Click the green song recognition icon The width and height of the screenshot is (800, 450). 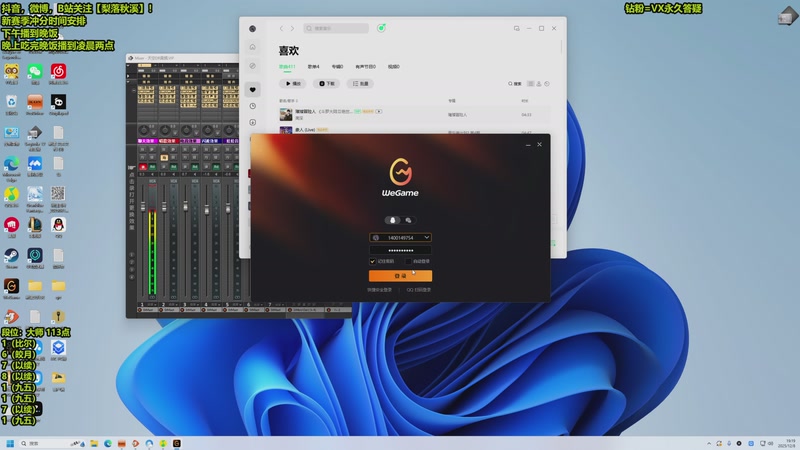(381, 28)
